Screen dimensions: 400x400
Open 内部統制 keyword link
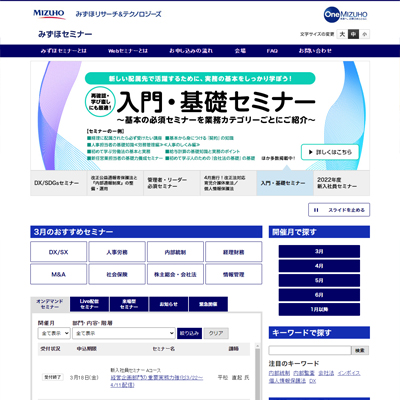click(279, 373)
